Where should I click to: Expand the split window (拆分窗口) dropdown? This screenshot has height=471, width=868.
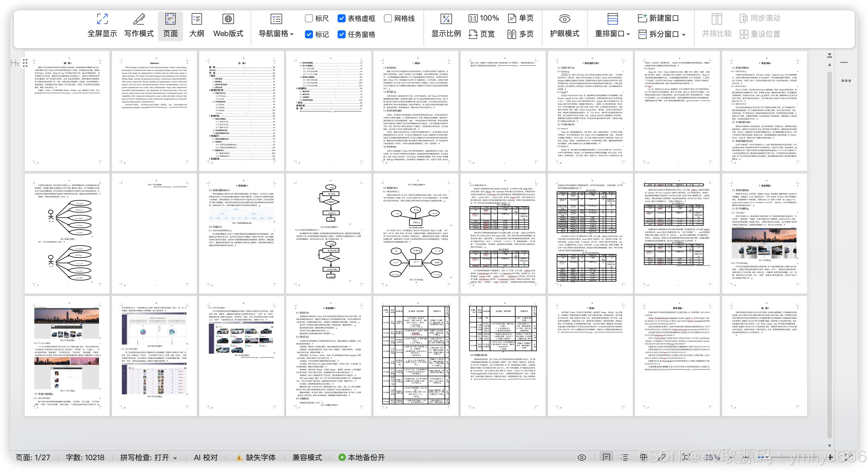point(683,34)
